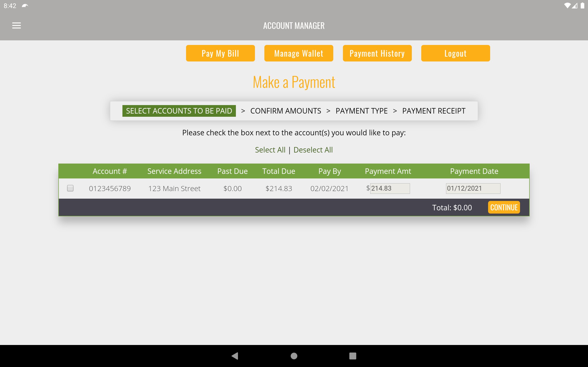Select the Payment Type step
This screenshot has width=588, height=367.
point(362,111)
